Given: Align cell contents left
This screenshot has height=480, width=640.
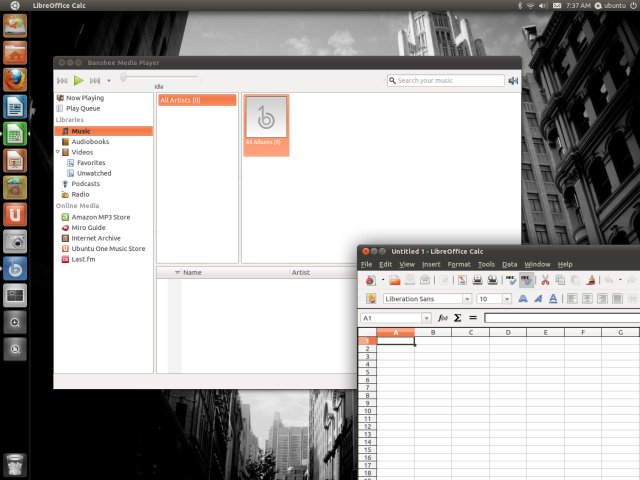Looking at the screenshot, I should (572, 299).
